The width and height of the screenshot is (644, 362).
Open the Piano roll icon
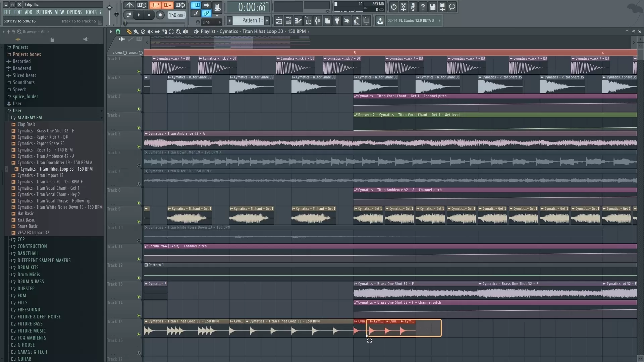298,20
